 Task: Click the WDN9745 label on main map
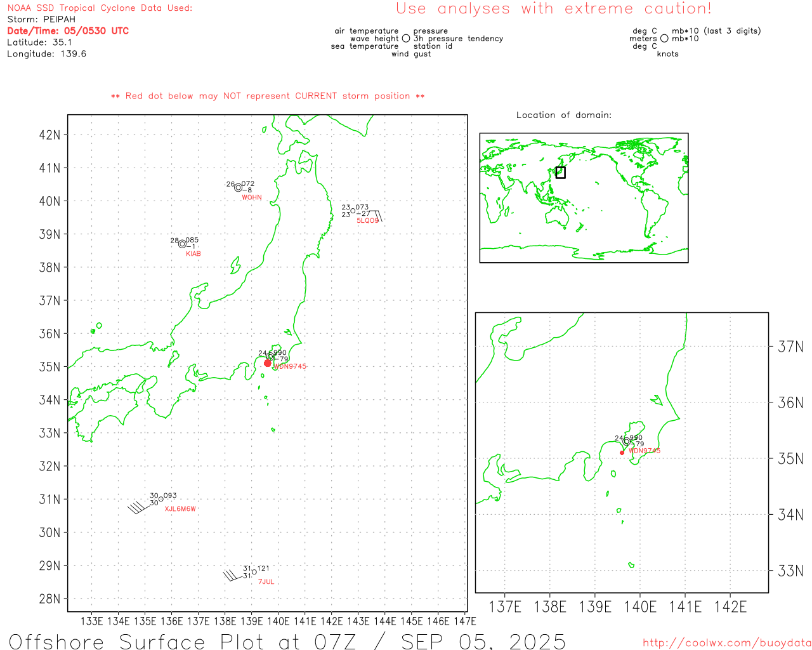(x=290, y=366)
